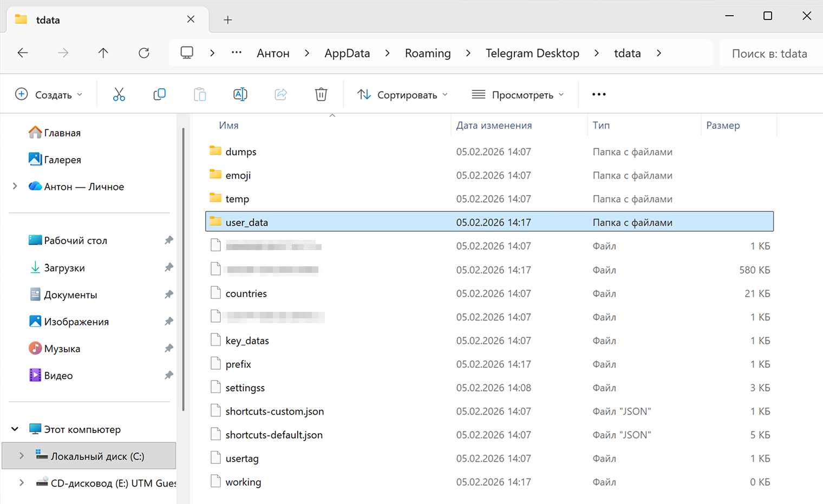Copy user_data using the Copy icon
823x504 pixels.
tap(159, 94)
